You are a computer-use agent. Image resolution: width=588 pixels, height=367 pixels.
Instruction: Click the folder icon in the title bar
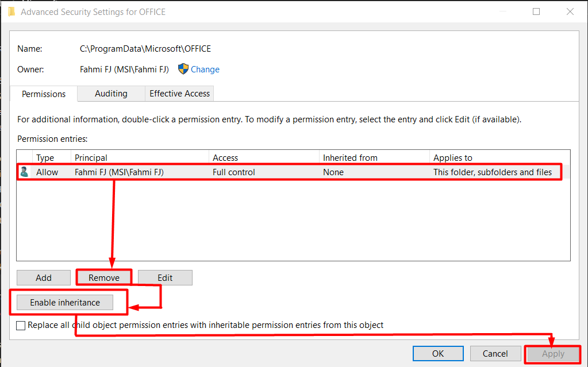click(x=11, y=11)
